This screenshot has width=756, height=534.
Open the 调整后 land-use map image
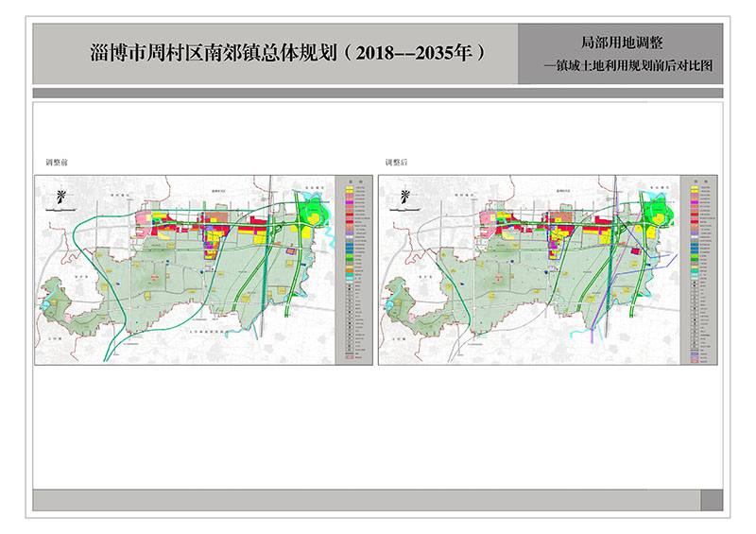548,270
